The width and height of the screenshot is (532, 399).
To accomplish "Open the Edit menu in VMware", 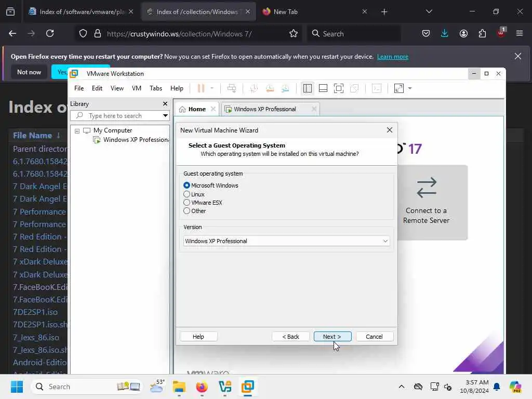I will 97,88.
